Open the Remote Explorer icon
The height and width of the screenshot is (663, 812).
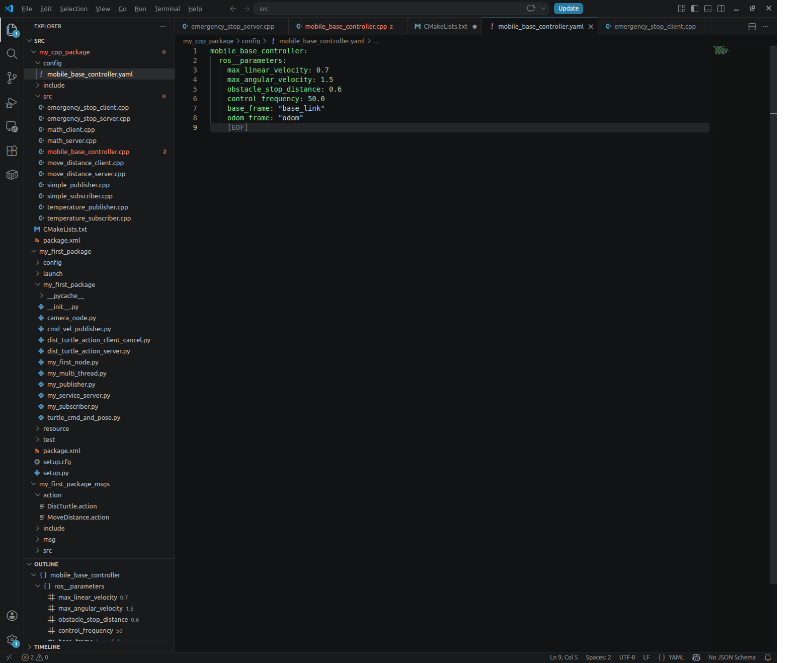12,127
